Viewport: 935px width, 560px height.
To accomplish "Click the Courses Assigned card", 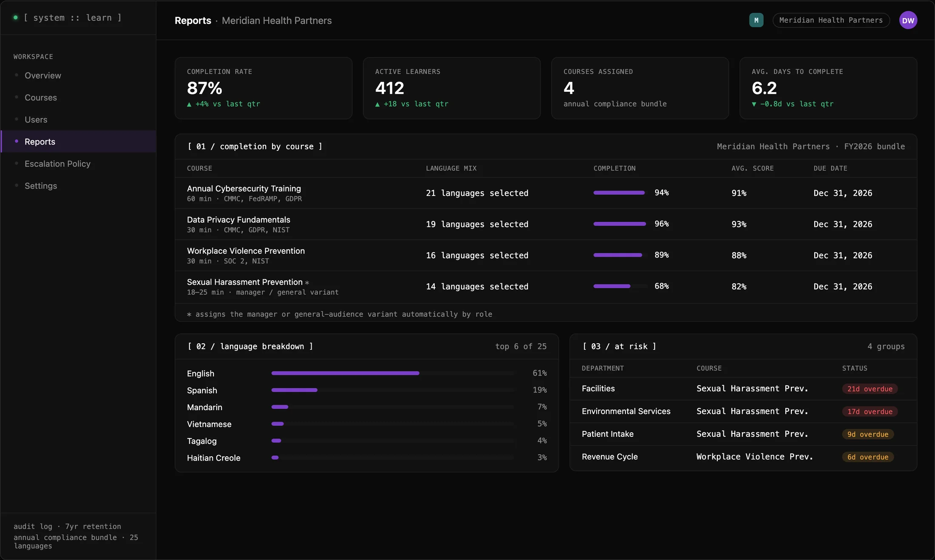I will coord(640,88).
